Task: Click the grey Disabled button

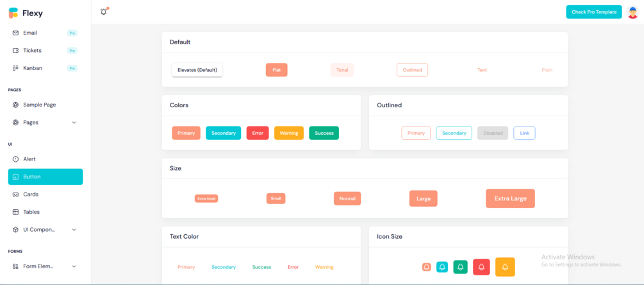Action: pyautogui.click(x=493, y=134)
